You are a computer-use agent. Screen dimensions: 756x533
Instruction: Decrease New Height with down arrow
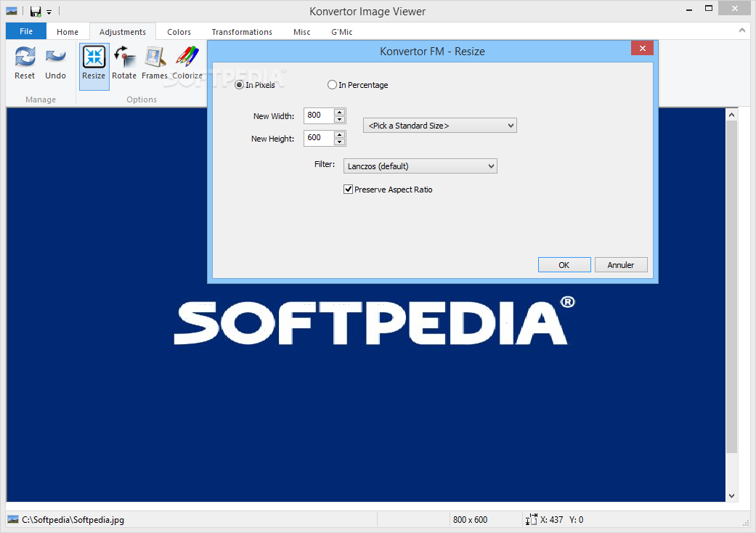(340, 142)
